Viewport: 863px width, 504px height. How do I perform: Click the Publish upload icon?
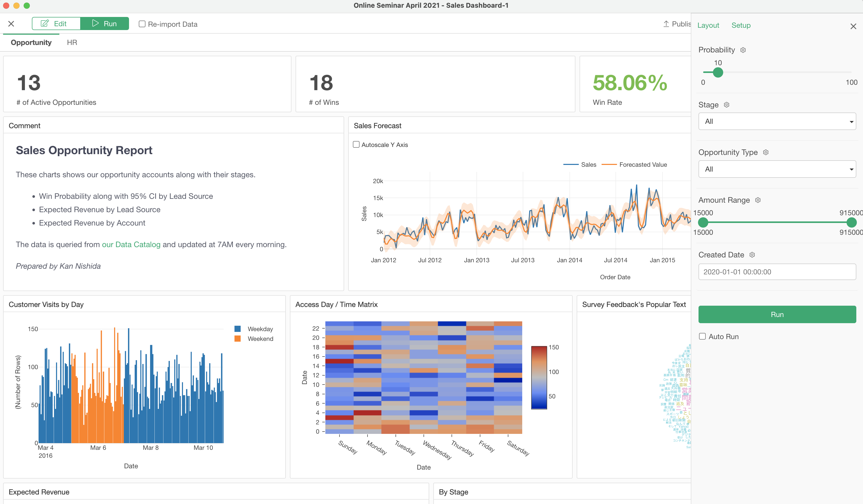pos(666,24)
